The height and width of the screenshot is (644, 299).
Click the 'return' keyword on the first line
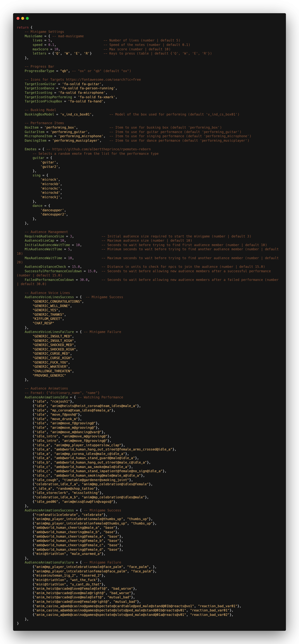(23, 27)
